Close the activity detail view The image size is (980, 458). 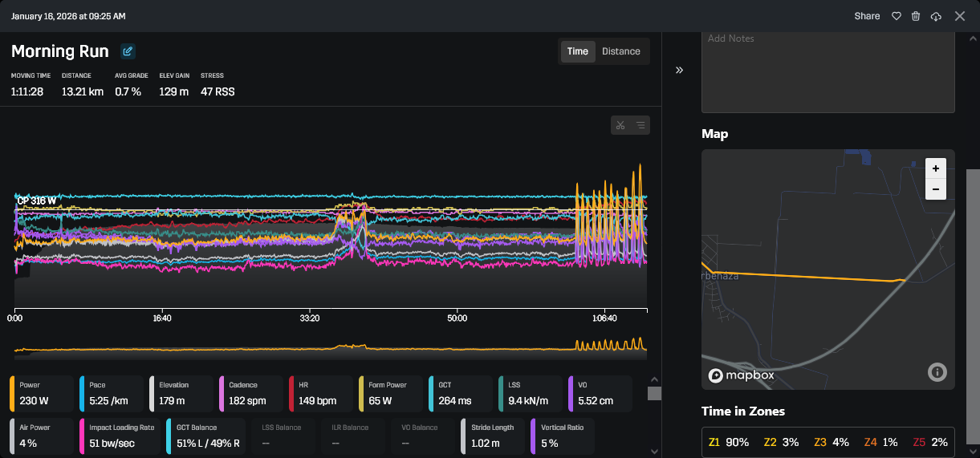(960, 16)
